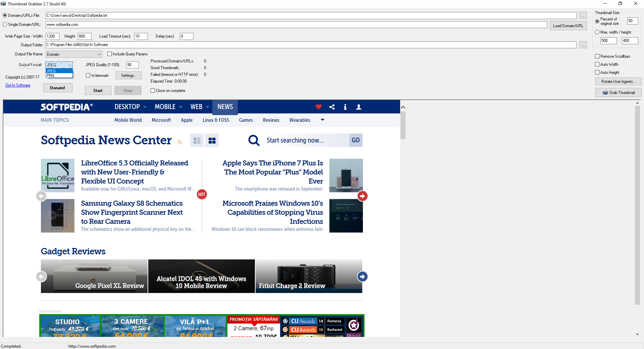Click the Stop button
This screenshot has width=644, height=349.
coord(128,91)
